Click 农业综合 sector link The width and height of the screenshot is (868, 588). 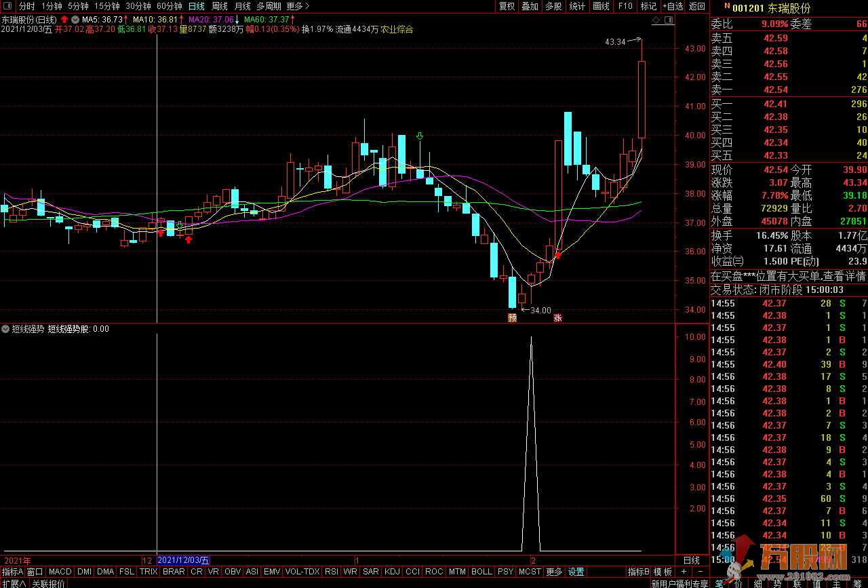(x=397, y=29)
